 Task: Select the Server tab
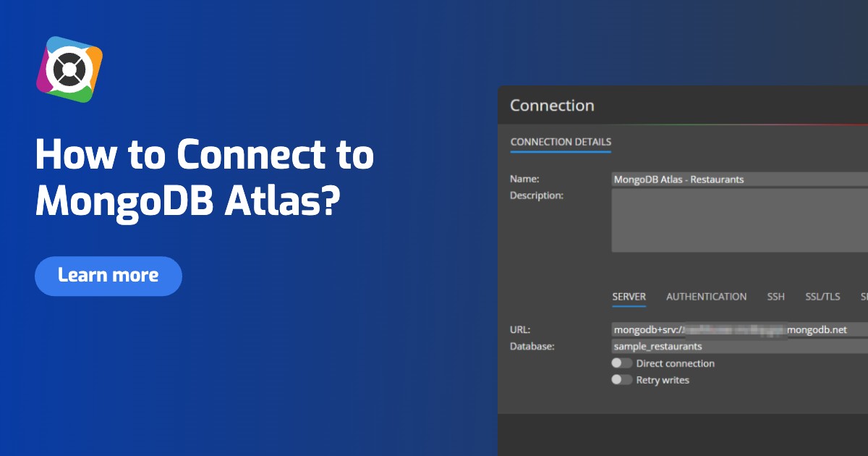[x=629, y=297]
